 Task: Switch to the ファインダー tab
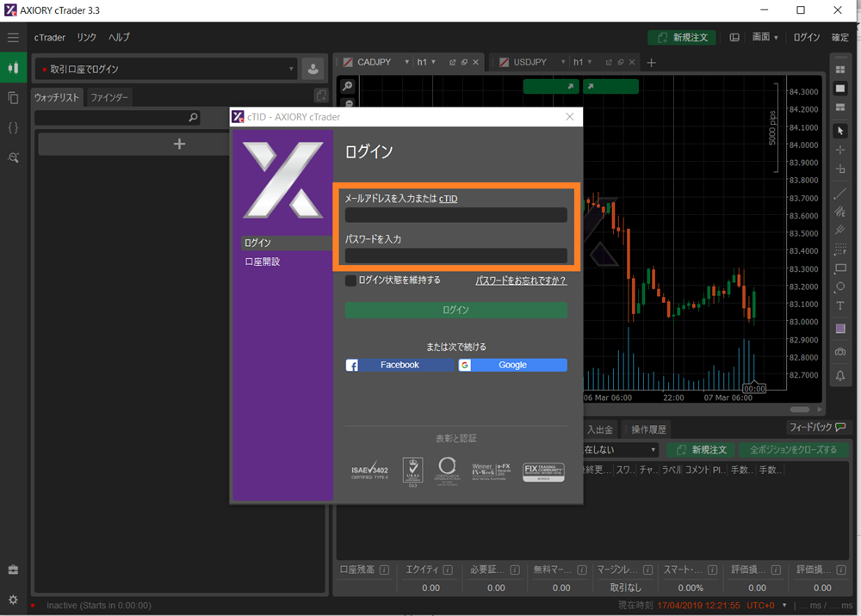tap(108, 97)
